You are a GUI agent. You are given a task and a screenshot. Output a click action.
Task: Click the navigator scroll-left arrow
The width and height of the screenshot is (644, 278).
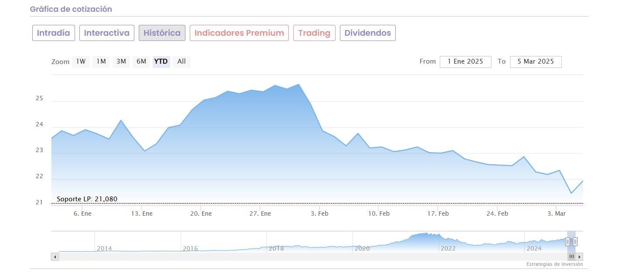click(x=55, y=257)
